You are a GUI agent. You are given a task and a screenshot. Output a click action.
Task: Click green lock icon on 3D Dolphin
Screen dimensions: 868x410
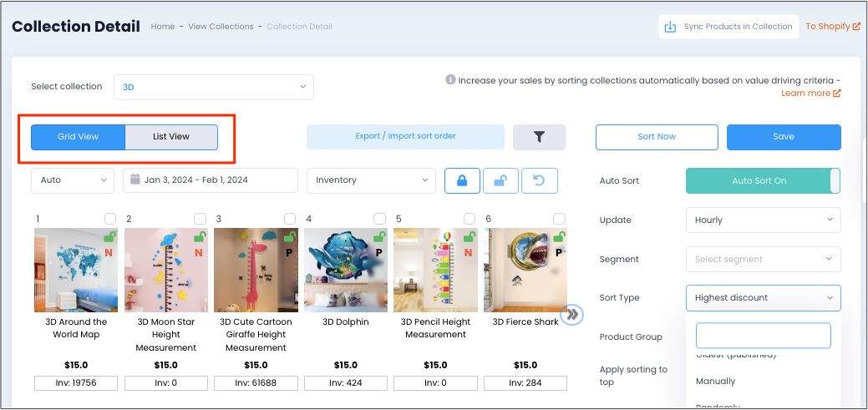click(379, 237)
